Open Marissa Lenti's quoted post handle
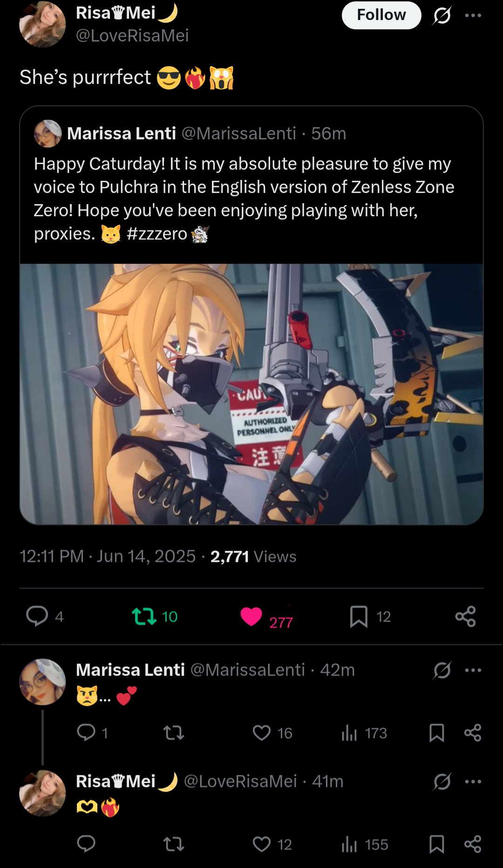This screenshot has width=503, height=868. (238, 133)
